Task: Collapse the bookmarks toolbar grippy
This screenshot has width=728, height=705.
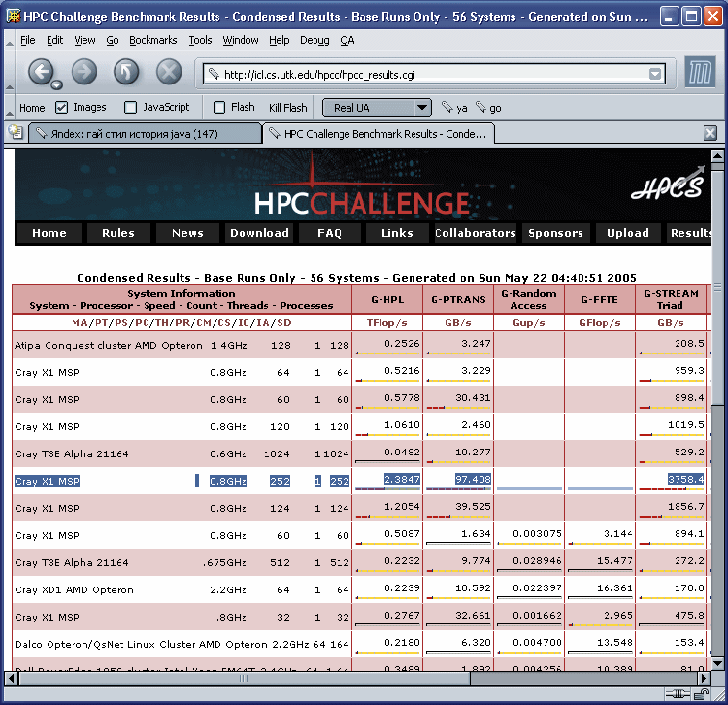Action: (10, 107)
